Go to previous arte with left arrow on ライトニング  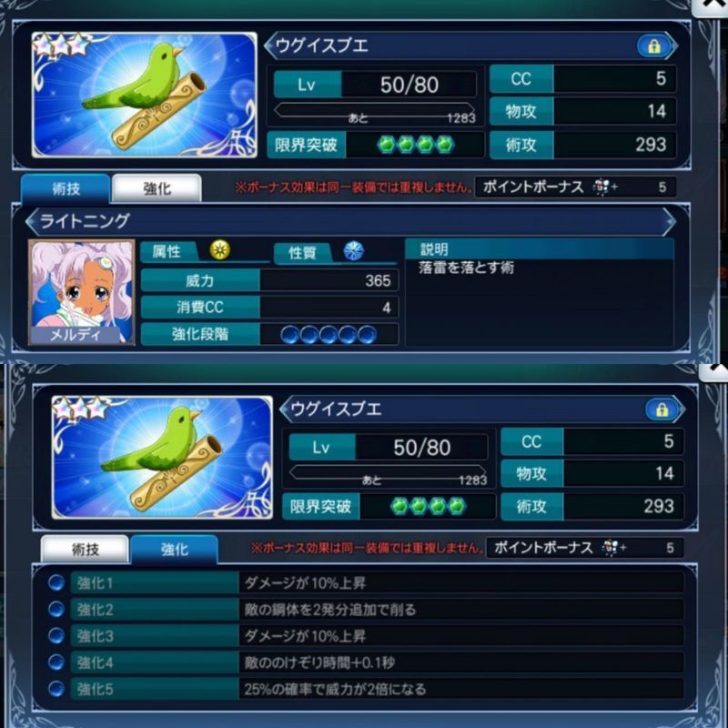pyautogui.click(x=33, y=221)
